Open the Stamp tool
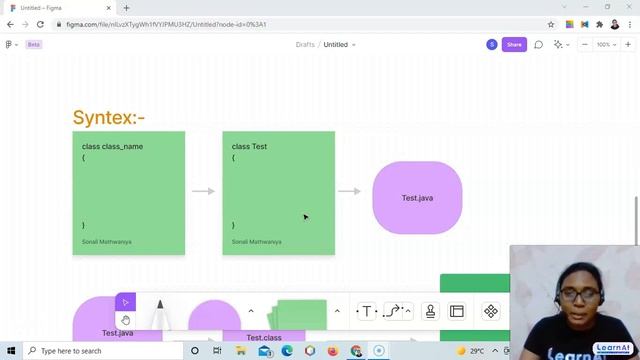640x360 pixels. (430, 311)
